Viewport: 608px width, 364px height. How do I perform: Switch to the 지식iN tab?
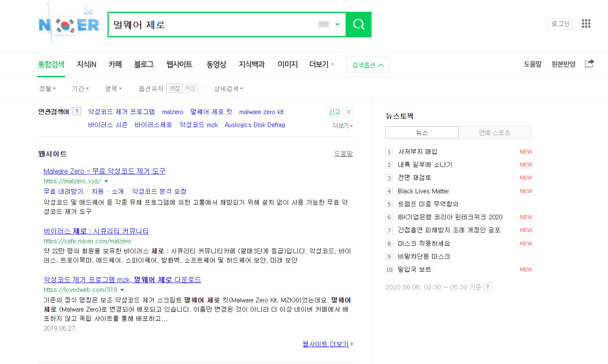86,65
